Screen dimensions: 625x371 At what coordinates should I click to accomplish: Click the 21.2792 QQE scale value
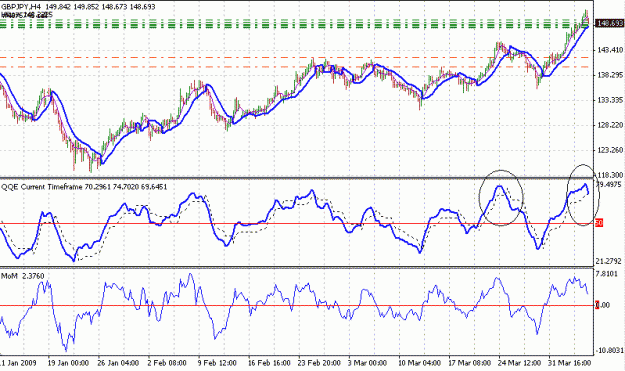609,261
